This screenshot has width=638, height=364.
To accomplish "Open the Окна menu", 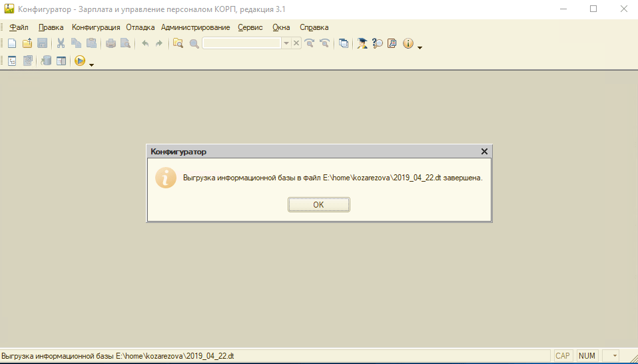I will coord(281,27).
